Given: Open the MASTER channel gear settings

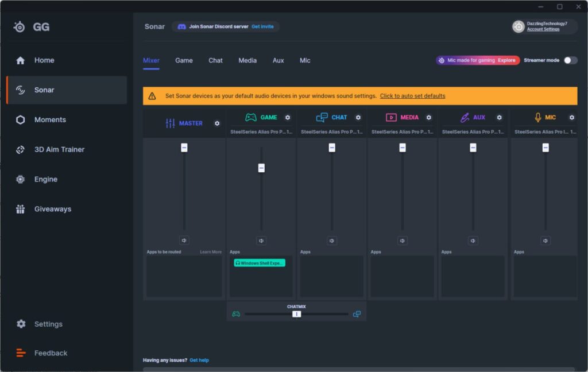Looking at the screenshot, I should pos(217,123).
